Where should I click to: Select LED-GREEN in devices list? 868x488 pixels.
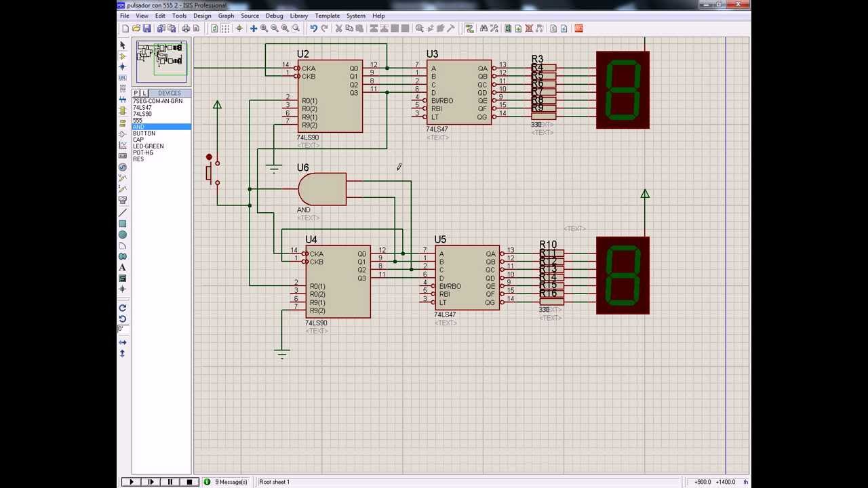coord(161,146)
